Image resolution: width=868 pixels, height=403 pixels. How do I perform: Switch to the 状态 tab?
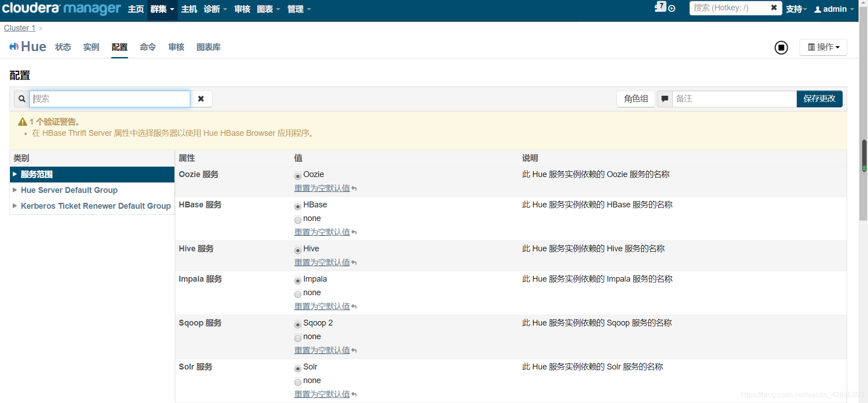tap(63, 47)
